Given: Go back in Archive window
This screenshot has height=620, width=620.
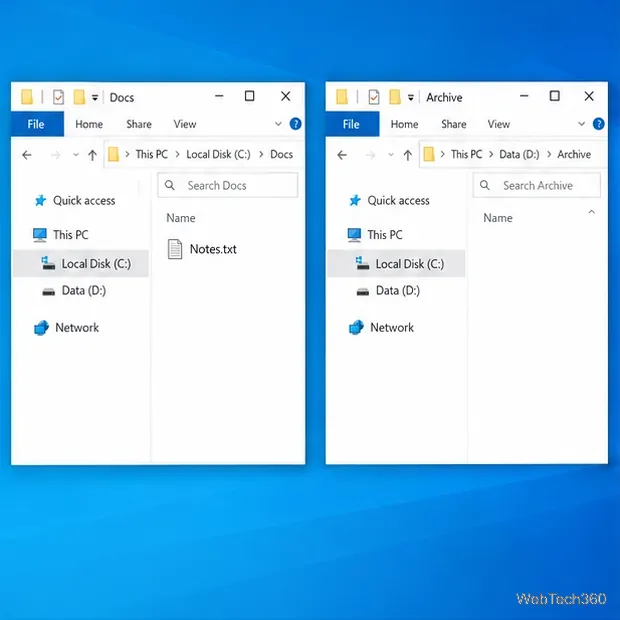Looking at the screenshot, I should (x=342, y=155).
